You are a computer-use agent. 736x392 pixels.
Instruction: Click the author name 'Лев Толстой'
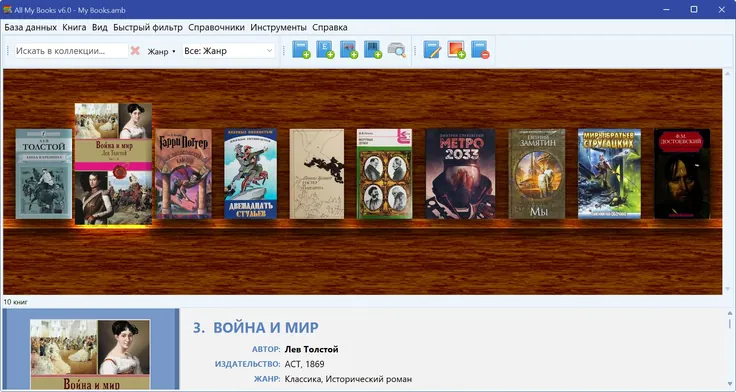[x=311, y=349]
